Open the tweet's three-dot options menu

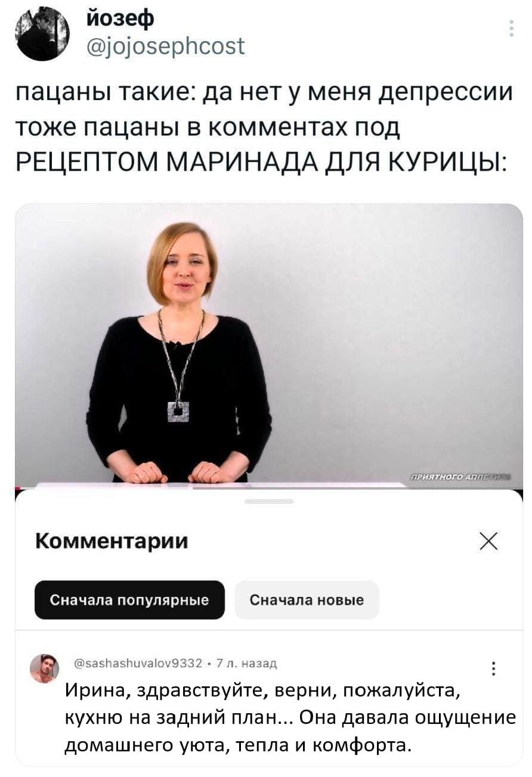pos(512,28)
